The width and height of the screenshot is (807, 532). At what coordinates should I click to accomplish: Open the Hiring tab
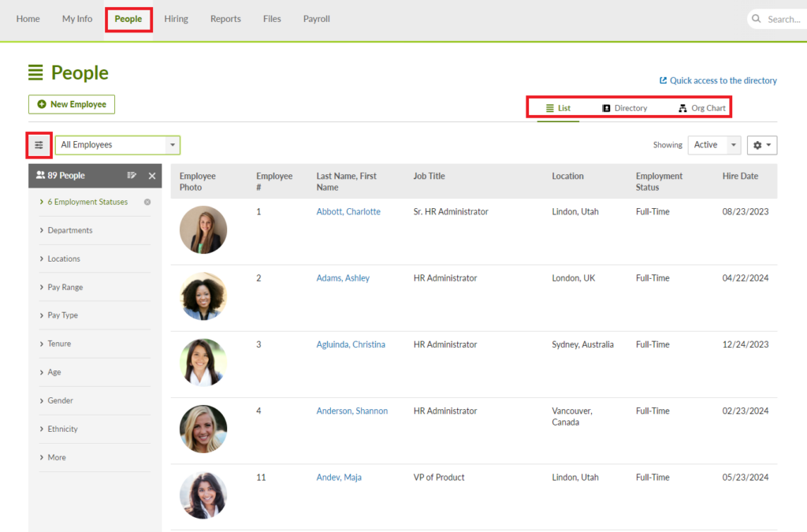point(176,18)
